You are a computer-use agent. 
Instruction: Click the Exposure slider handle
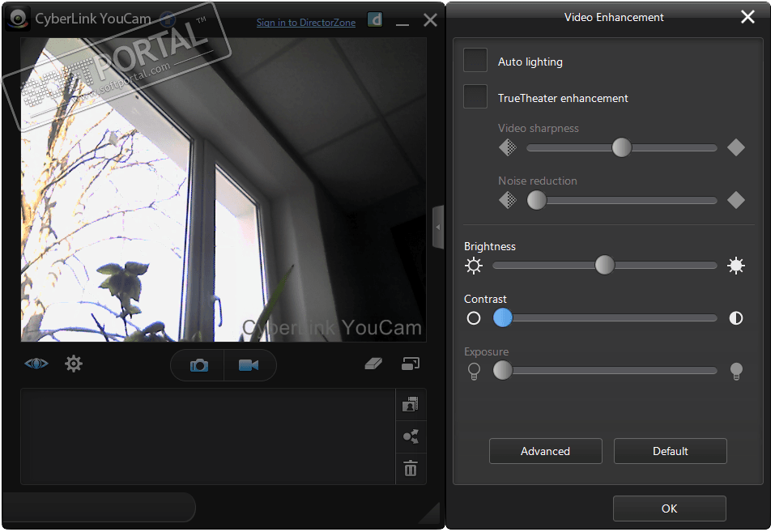(x=503, y=370)
